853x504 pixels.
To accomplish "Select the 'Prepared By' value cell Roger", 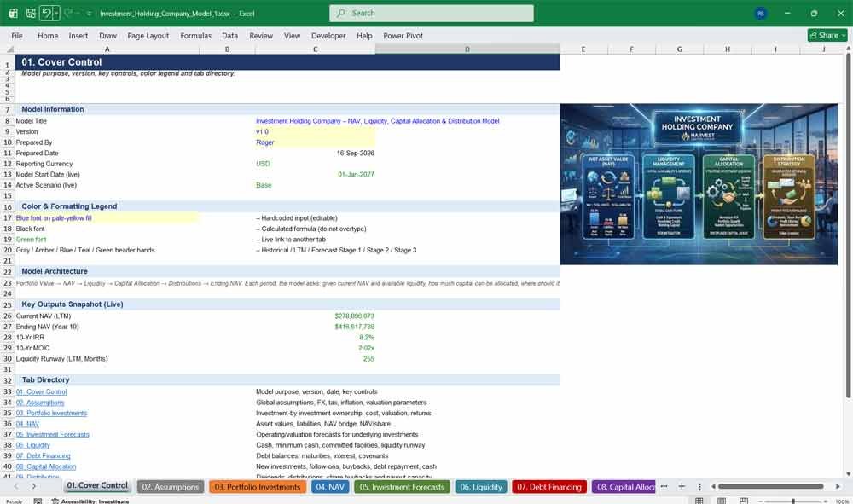I will (x=315, y=142).
